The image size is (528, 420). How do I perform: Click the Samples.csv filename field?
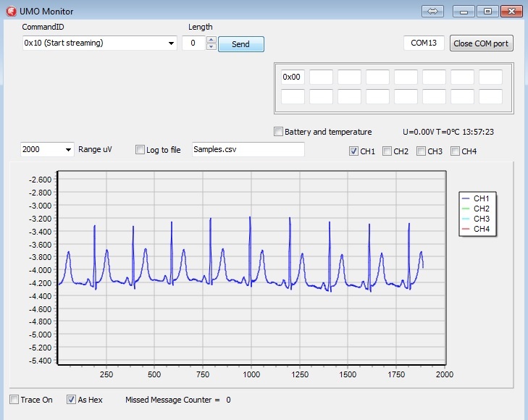pos(248,149)
